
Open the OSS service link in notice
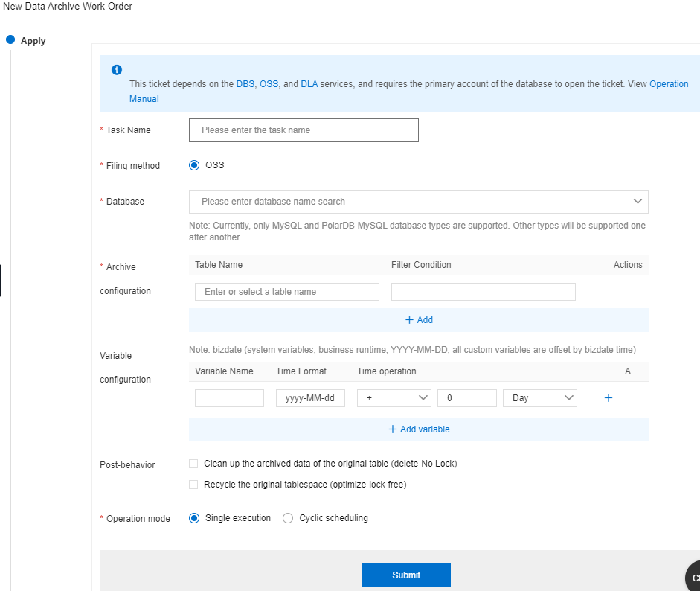269,84
